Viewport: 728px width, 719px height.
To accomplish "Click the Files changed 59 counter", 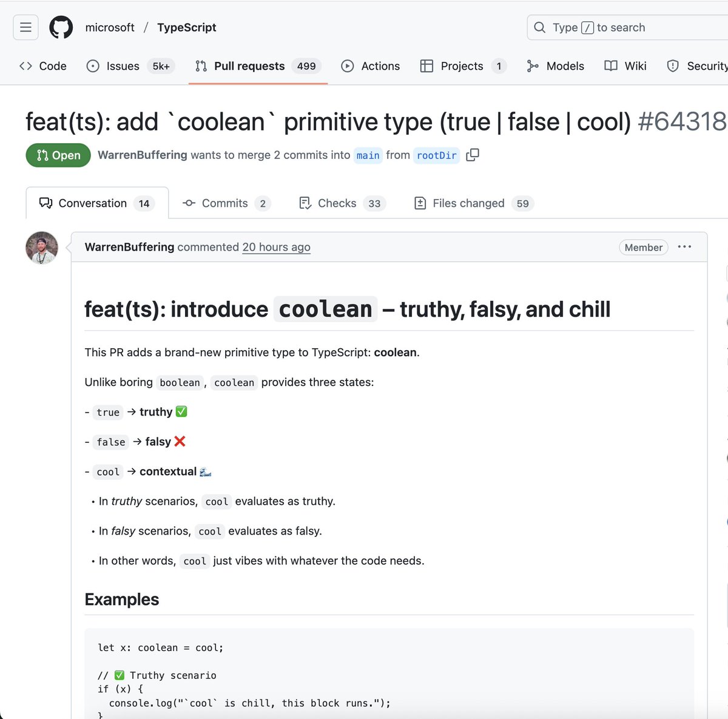I will [x=522, y=203].
